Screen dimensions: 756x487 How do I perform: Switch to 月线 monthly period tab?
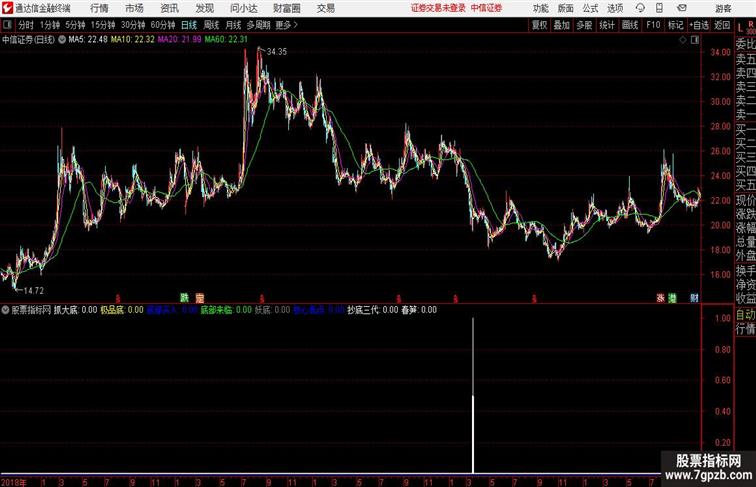pos(233,25)
